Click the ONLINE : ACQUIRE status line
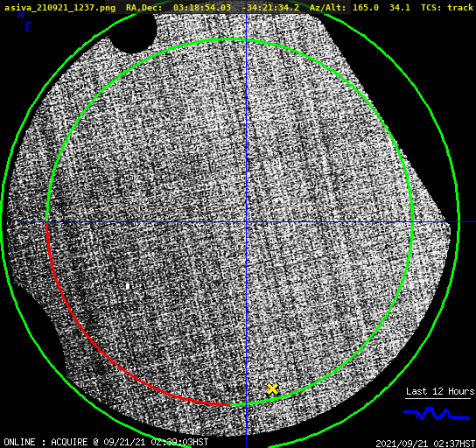 (x=106, y=442)
